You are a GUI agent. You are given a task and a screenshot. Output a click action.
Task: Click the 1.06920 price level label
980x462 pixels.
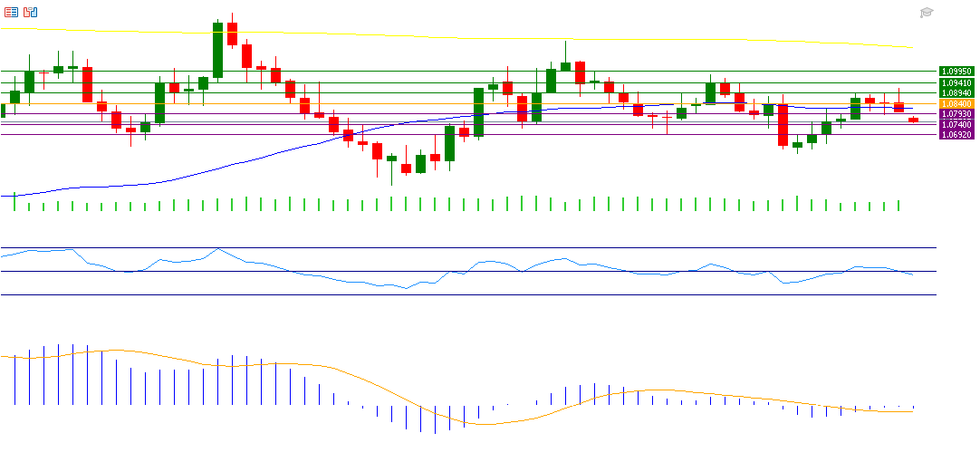coord(956,134)
